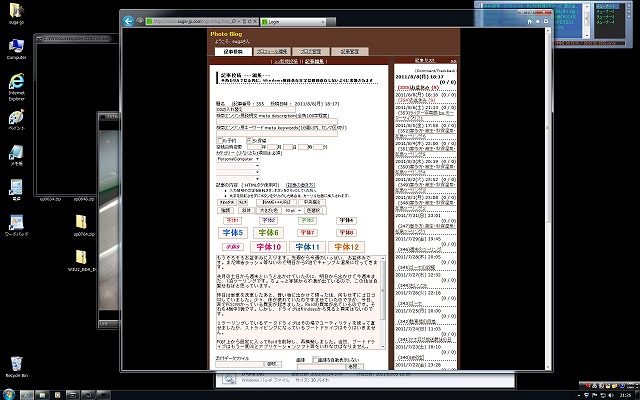The height and width of the screenshot is (400, 640).
Task: Select the 字体1 red font style button
Action: [233, 220]
